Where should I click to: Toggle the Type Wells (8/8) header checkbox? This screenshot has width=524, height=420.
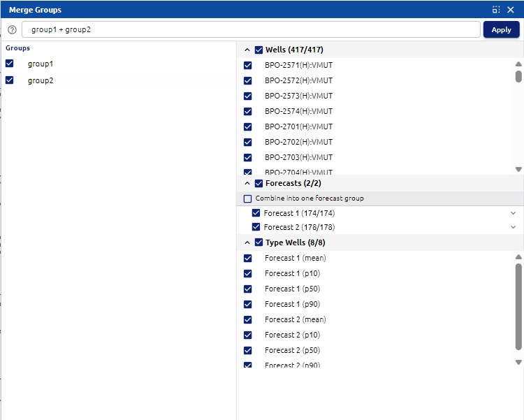click(x=259, y=242)
